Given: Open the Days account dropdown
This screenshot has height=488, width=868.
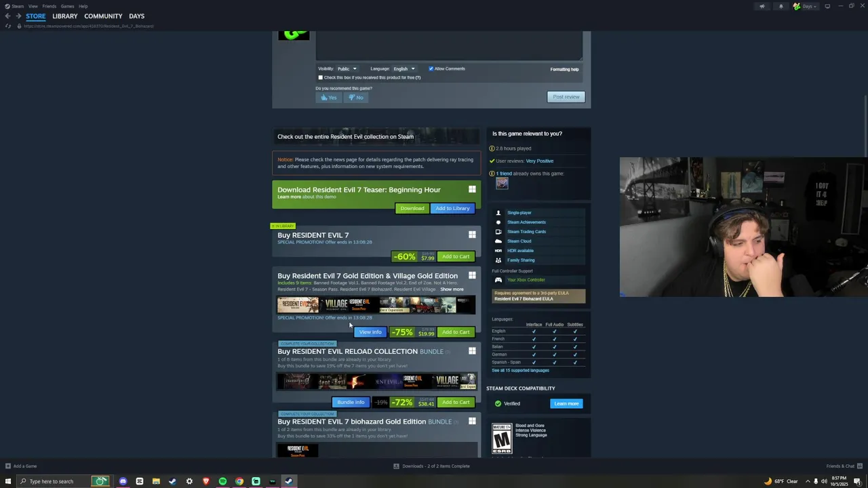Looking at the screenshot, I should [805, 6].
